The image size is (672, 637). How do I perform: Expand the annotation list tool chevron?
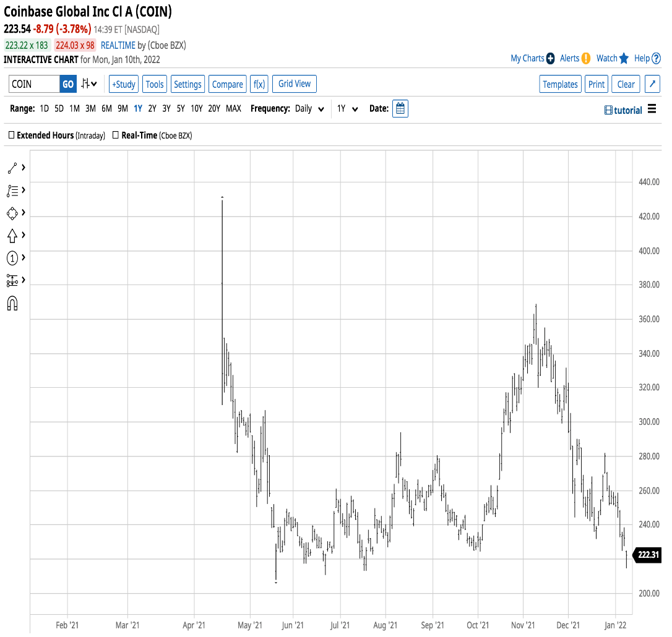(23, 190)
